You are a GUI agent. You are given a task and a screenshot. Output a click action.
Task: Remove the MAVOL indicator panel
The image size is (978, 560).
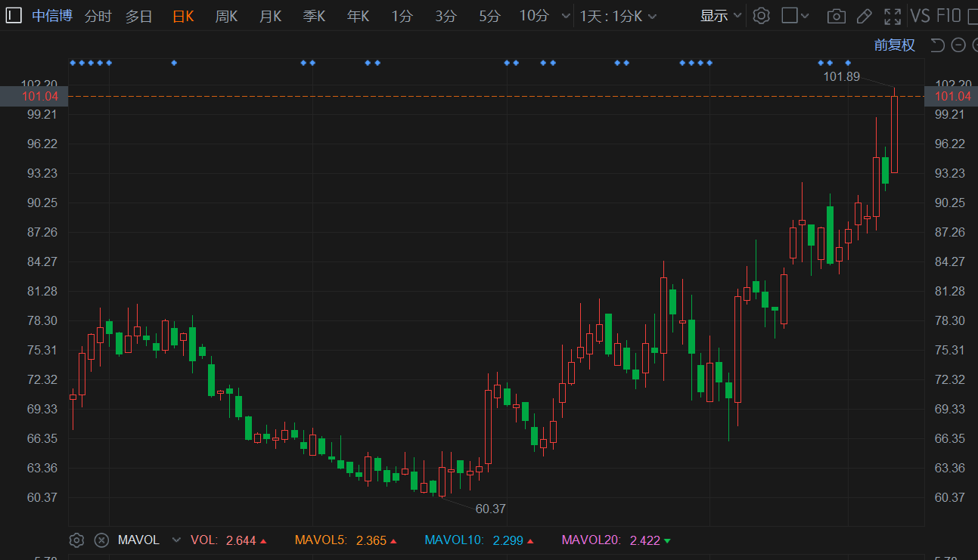101,540
